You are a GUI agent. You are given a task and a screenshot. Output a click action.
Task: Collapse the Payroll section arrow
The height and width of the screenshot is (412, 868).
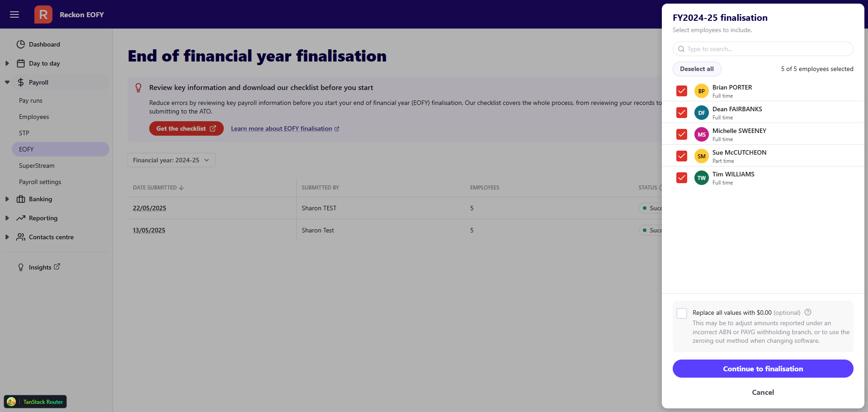click(7, 82)
